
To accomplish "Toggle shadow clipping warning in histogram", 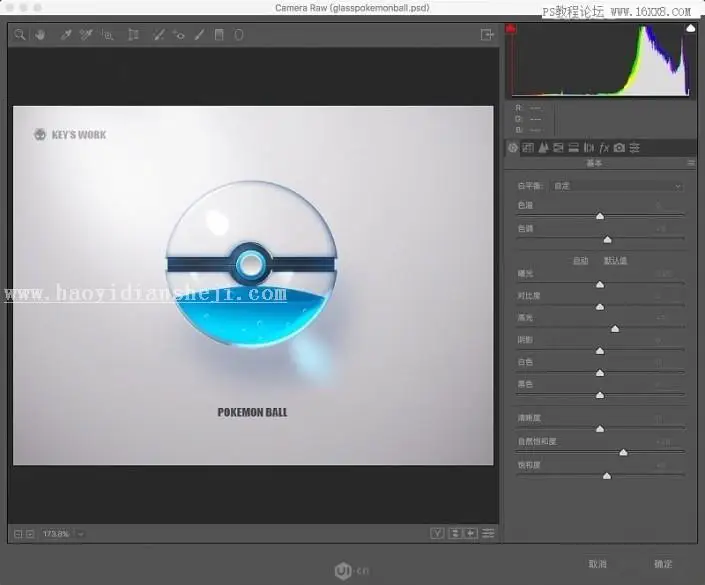I will coord(510,29).
